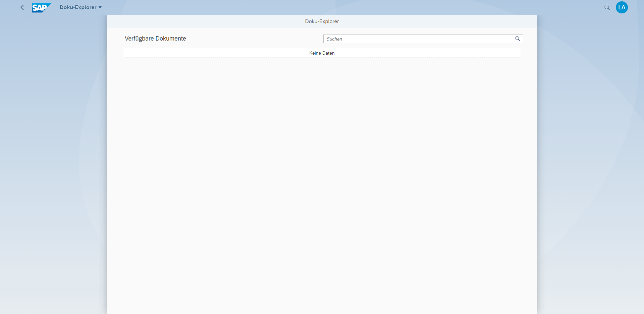The height and width of the screenshot is (314, 644).
Task: Click the back navigation arrow
Action: (22, 7)
